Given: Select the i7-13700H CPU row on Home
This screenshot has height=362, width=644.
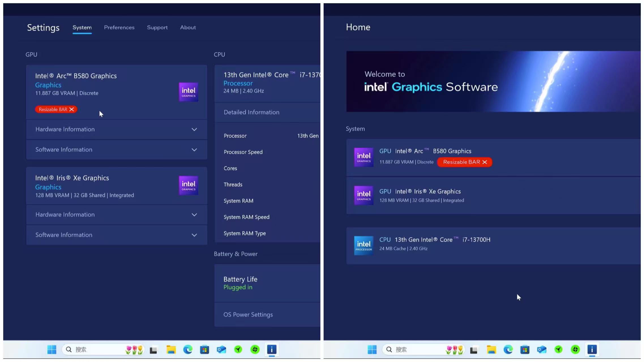Looking at the screenshot, I should [493, 246].
